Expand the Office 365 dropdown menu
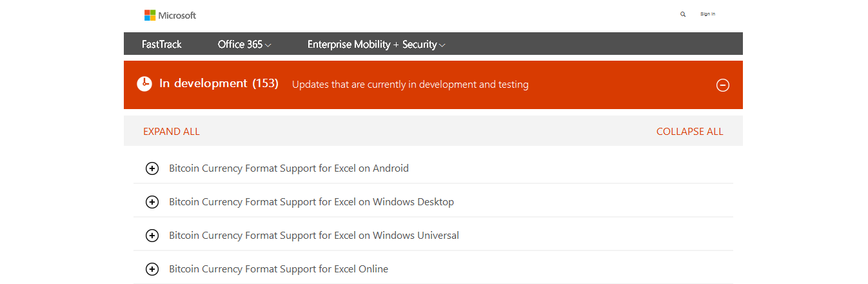The height and width of the screenshot is (284, 868). (x=244, y=45)
